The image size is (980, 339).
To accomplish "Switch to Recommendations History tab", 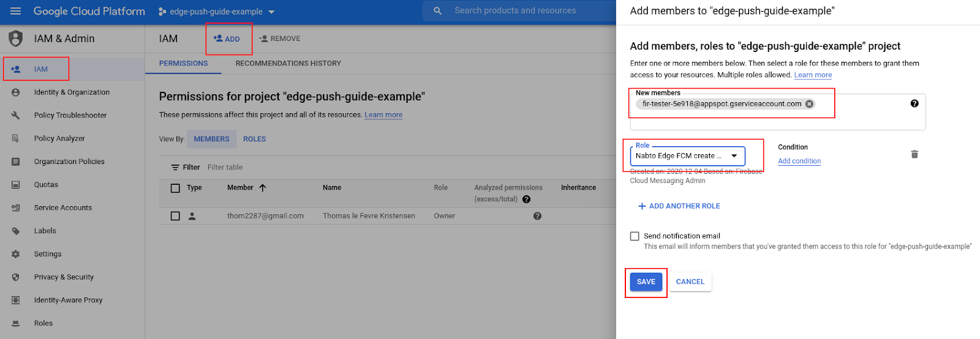I will point(288,63).
